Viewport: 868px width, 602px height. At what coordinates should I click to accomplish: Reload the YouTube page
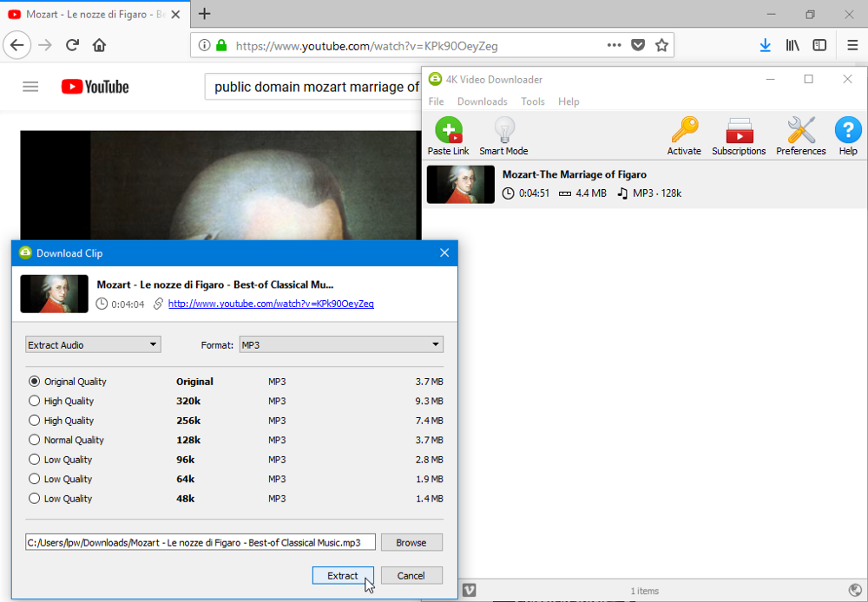coord(73,45)
